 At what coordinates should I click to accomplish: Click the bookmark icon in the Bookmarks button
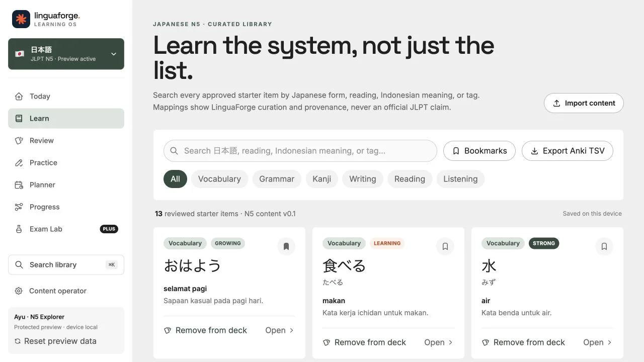(x=456, y=151)
